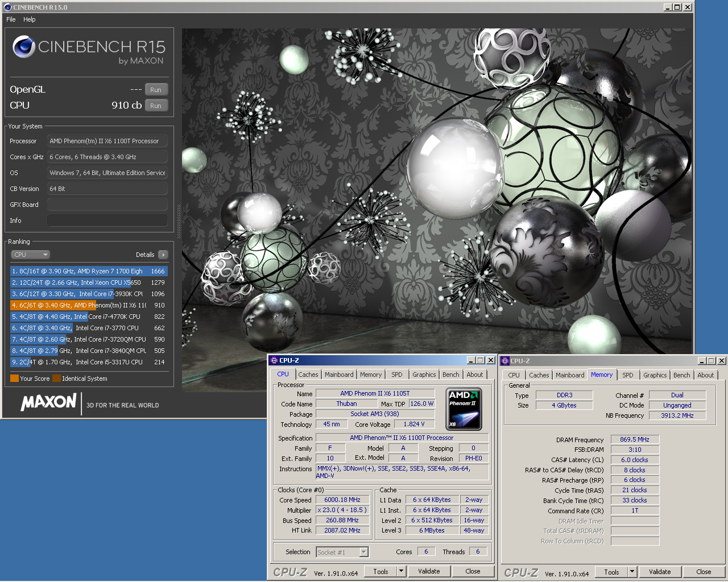Select the Core i7-4770K ranking row
The image size is (728, 582).
[89, 317]
